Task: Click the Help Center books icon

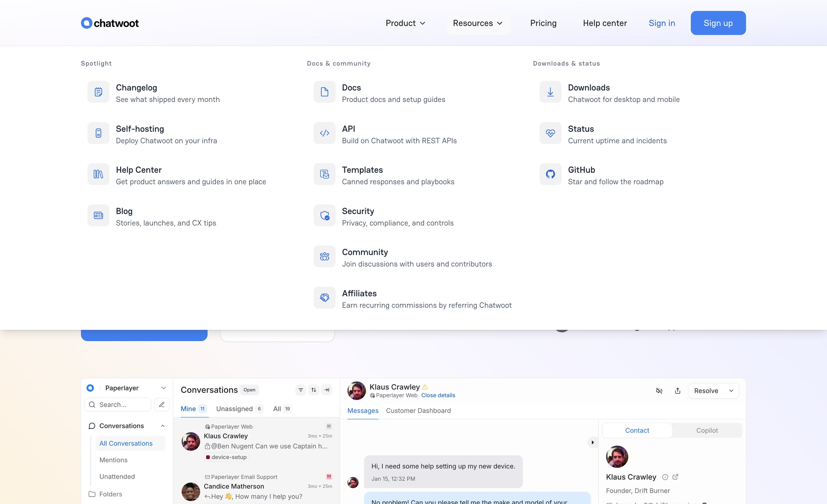Action: (x=98, y=174)
